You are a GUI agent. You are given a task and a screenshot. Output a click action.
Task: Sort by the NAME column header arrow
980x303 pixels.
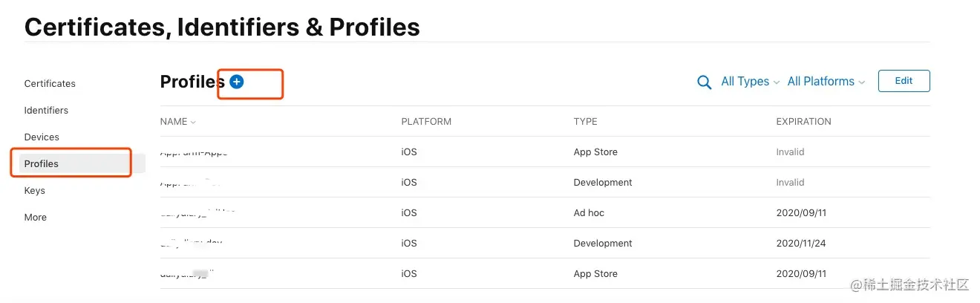(193, 122)
